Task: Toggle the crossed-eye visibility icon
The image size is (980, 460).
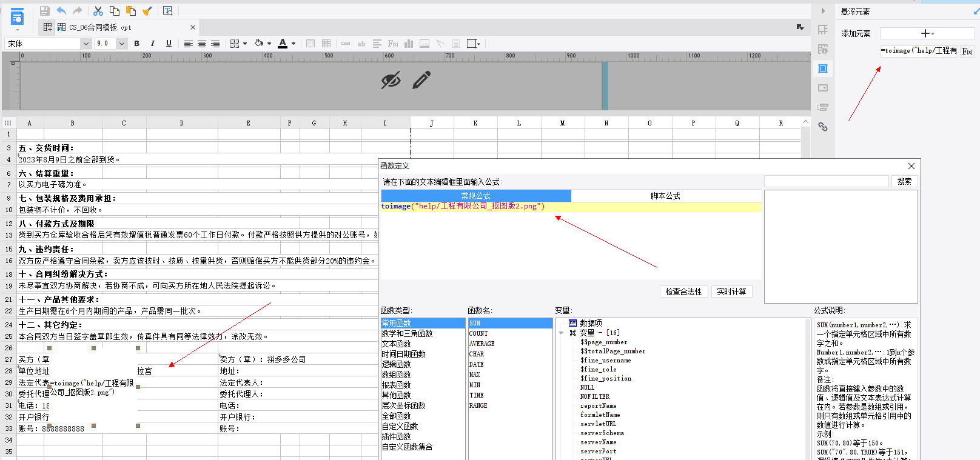Action: click(391, 80)
